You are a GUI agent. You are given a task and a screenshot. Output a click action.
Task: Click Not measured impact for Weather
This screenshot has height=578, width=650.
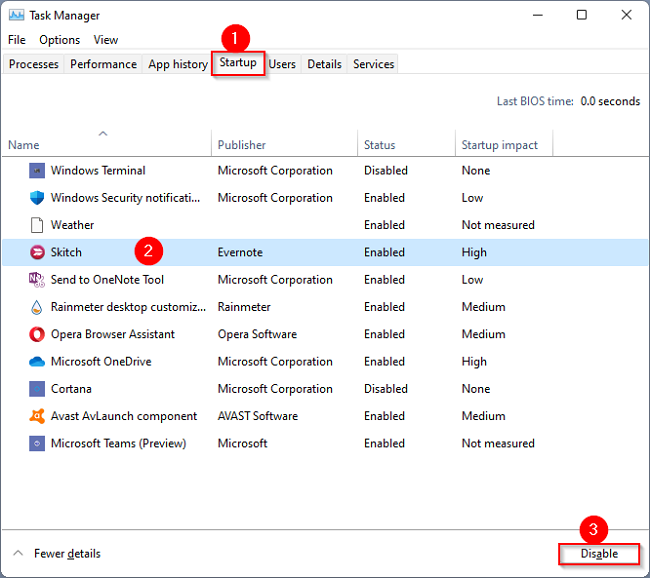coord(498,225)
